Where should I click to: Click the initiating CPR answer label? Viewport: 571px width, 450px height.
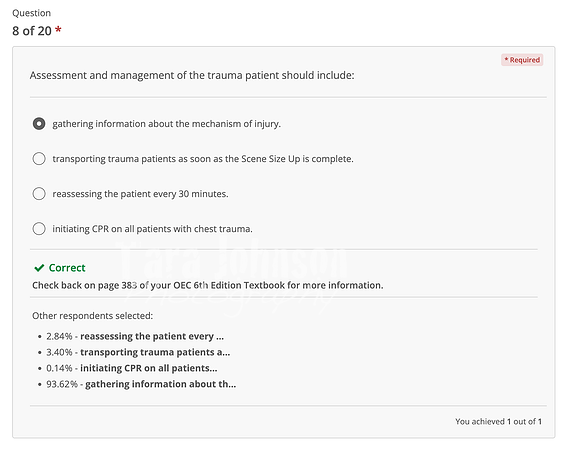pyautogui.click(x=152, y=229)
